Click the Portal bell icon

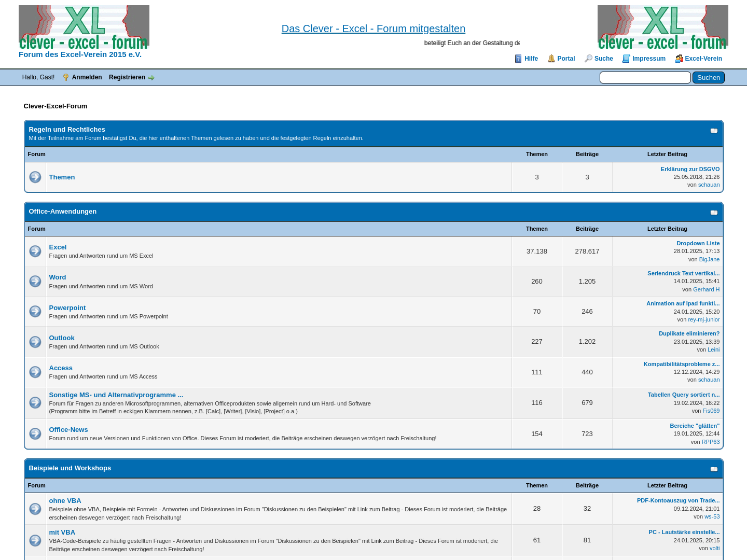tap(551, 59)
